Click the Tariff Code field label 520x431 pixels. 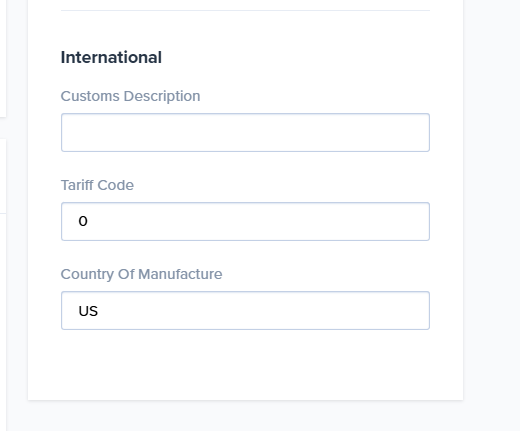pos(97,185)
